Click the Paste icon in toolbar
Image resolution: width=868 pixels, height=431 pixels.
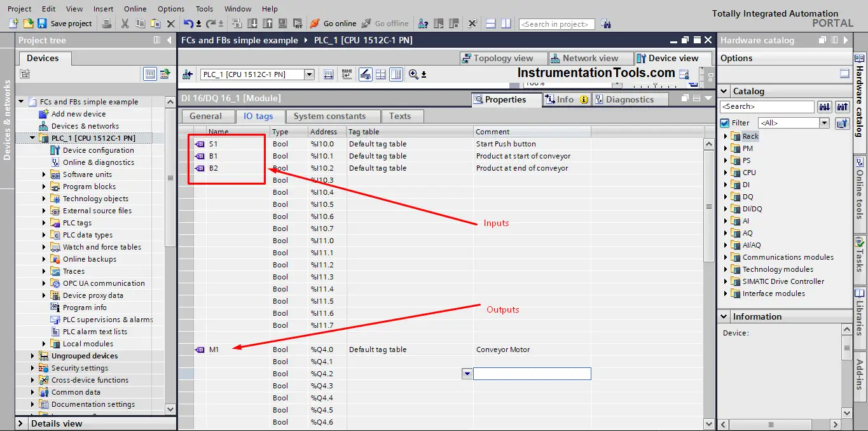coord(155,24)
